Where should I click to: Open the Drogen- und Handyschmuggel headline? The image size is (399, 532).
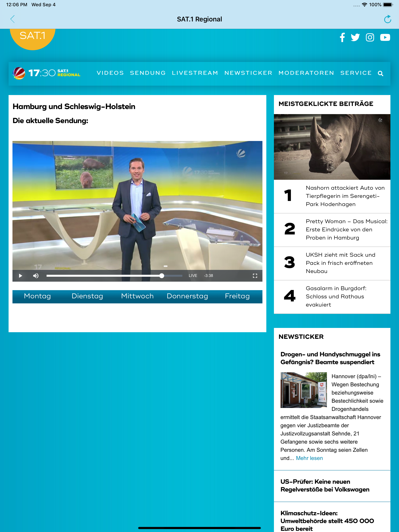pyautogui.click(x=330, y=358)
